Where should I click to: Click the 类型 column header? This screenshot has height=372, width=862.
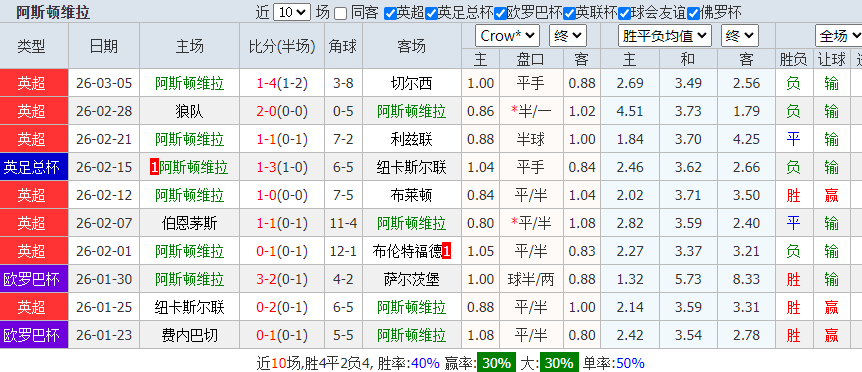tap(31, 47)
